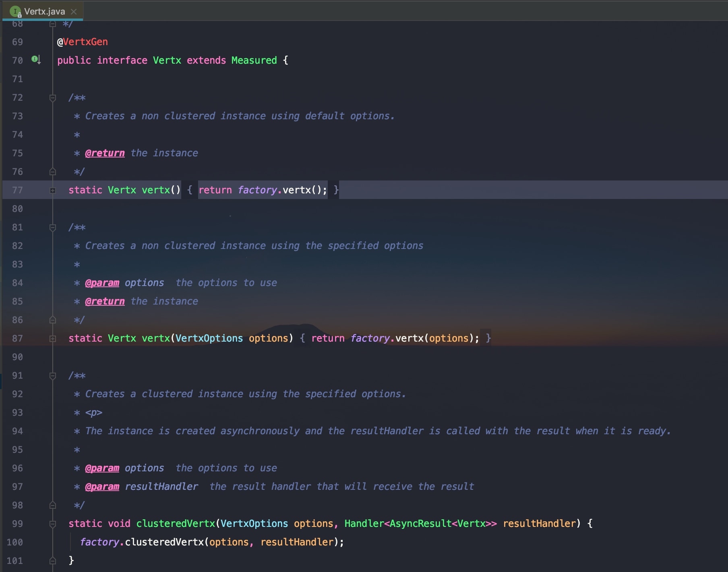Click the collapsed closing brace on line 77
728x572 pixels.
pyautogui.click(x=336, y=190)
